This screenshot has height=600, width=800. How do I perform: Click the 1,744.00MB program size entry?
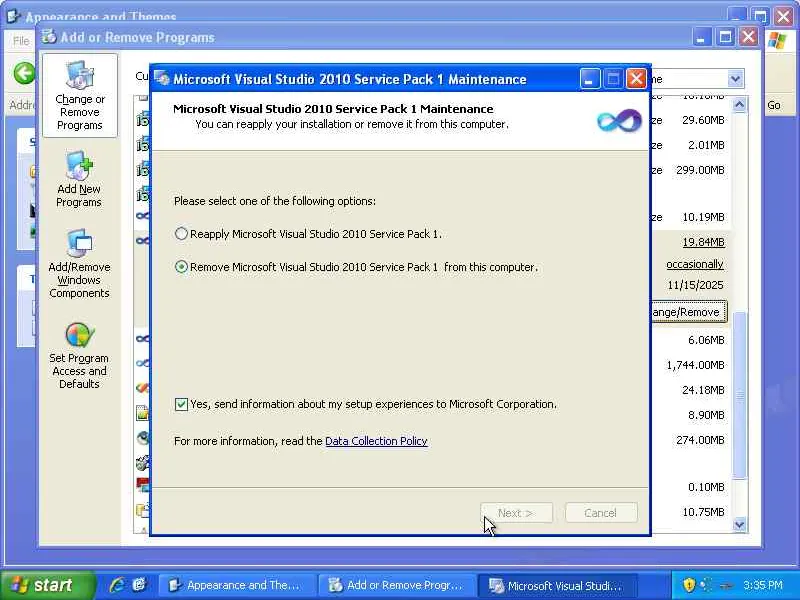695,365
